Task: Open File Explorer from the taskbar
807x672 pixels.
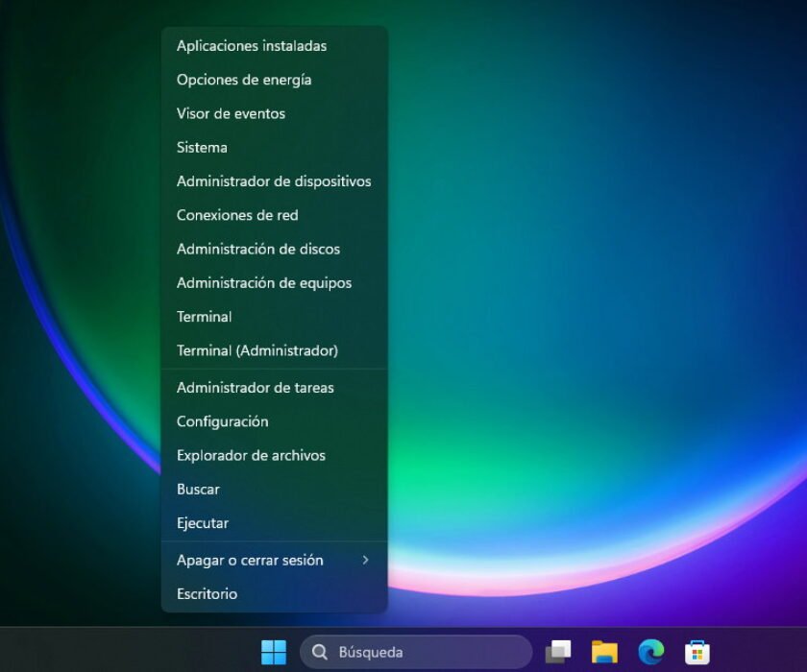Action: 604,652
